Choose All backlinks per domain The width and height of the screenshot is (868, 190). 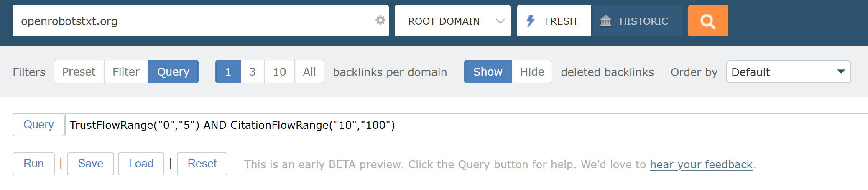tap(309, 72)
